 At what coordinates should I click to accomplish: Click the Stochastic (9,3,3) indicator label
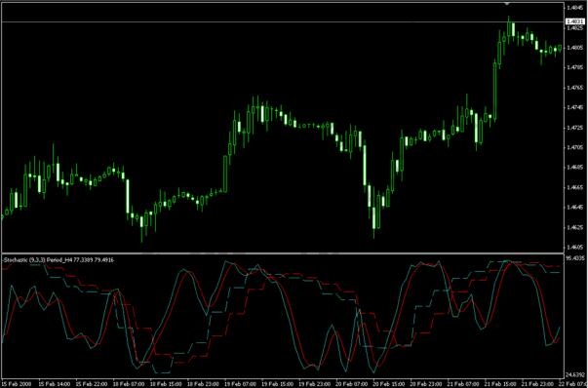pos(59,259)
